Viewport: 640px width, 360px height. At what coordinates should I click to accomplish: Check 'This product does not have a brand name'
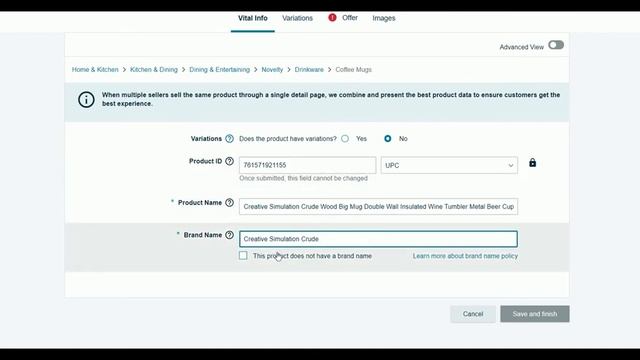point(243,256)
